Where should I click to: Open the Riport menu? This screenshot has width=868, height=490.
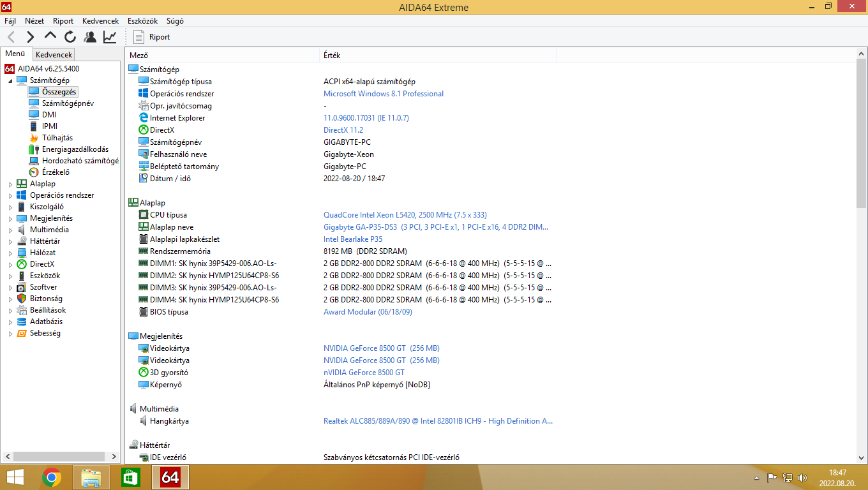click(63, 21)
